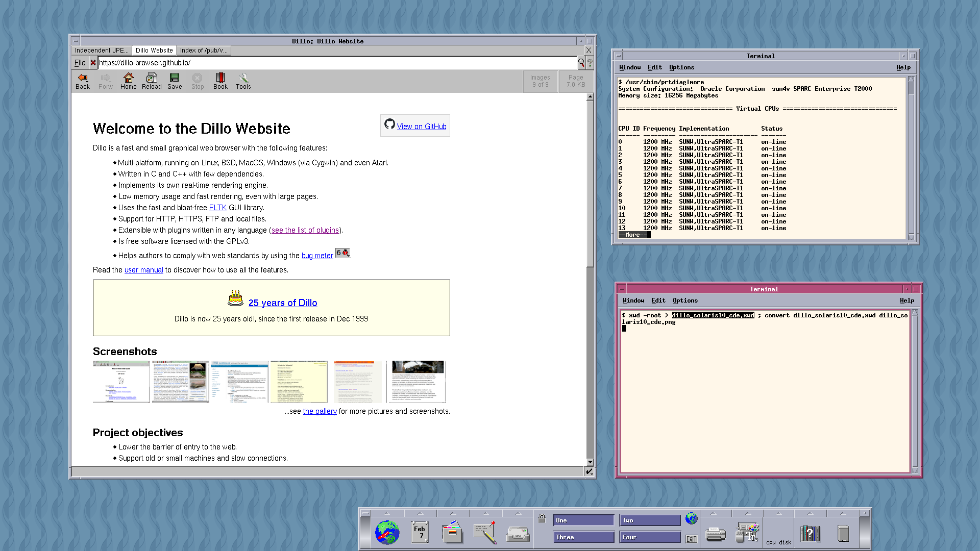Open the Home page icon in Dillo
The image size is (980, 551).
coord(129,81)
